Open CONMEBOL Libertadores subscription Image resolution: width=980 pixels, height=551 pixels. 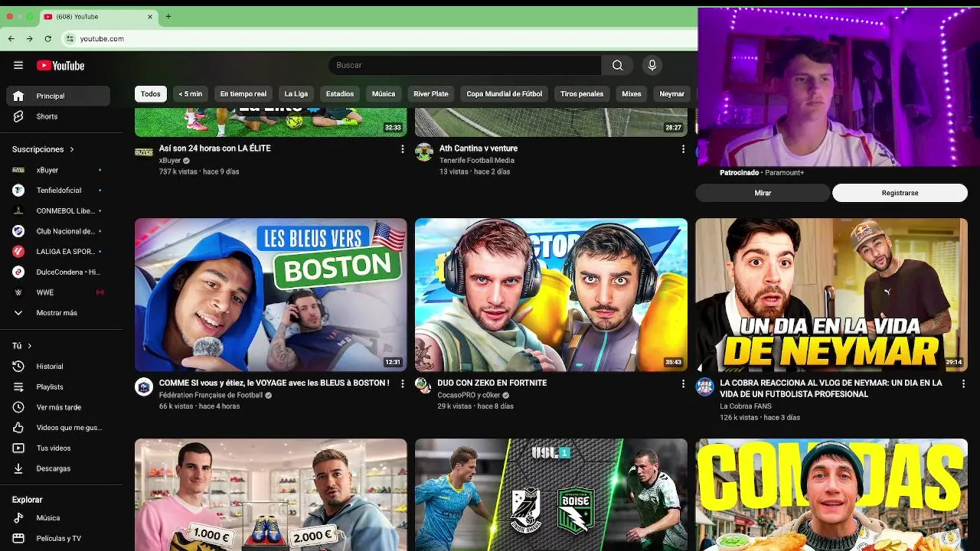click(x=58, y=210)
